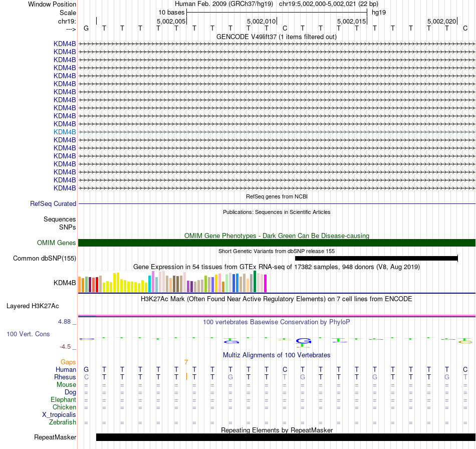
Task: Click the 'RefSeq genes from NCBI' title
Action: [x=277, y=197]
